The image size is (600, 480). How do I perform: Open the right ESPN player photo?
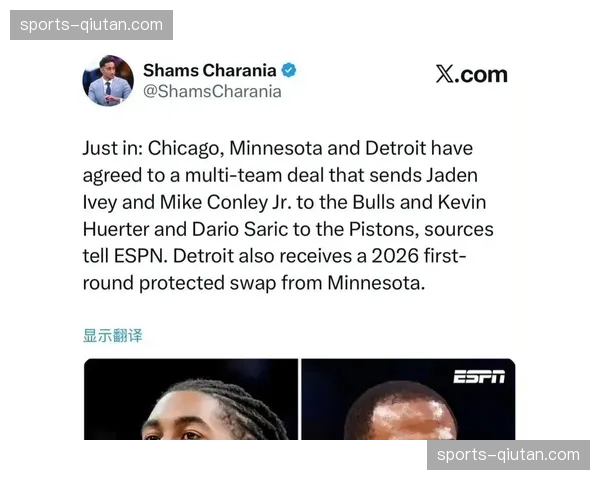pyautogui.click(x=408, y=399)
